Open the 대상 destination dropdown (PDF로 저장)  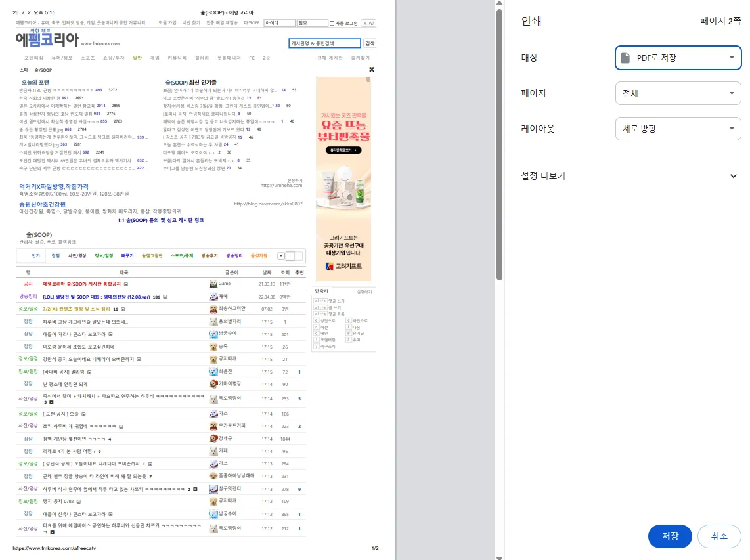point(678,58)
